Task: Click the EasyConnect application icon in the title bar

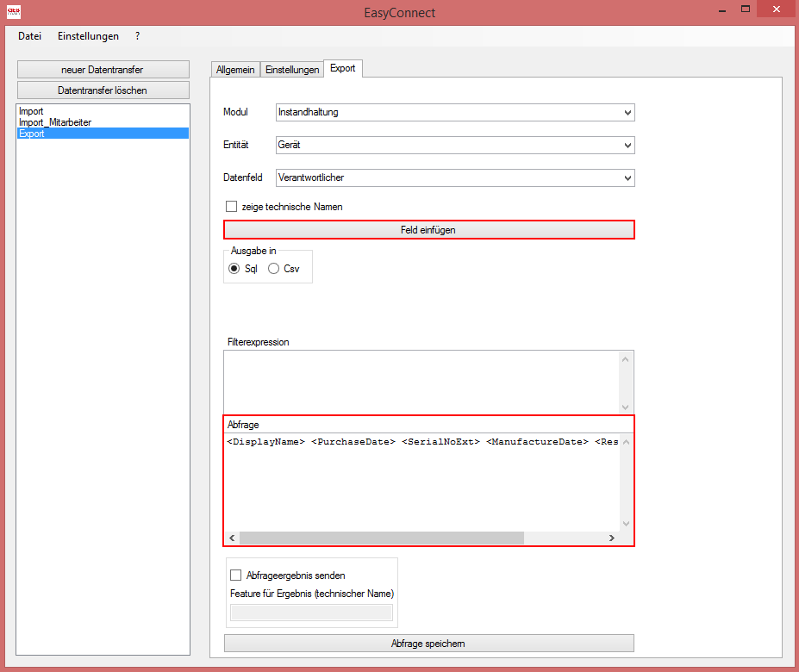Action: [14, 12]
